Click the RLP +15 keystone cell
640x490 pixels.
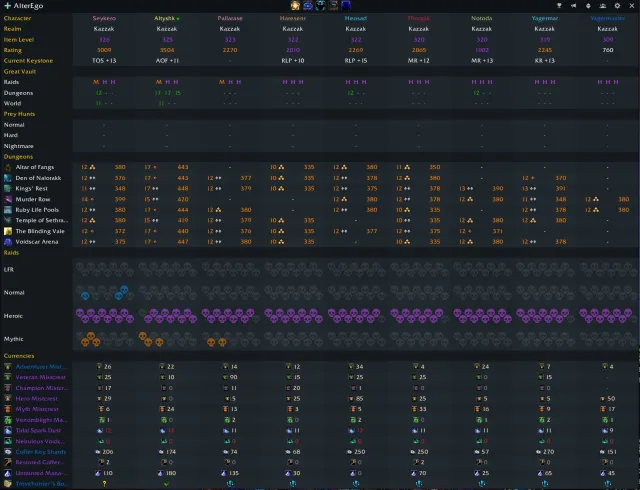(x=356, y=61)
